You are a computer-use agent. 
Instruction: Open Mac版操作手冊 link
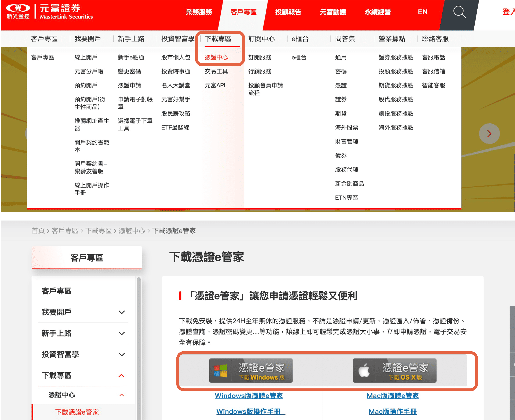tap(392, 411)
